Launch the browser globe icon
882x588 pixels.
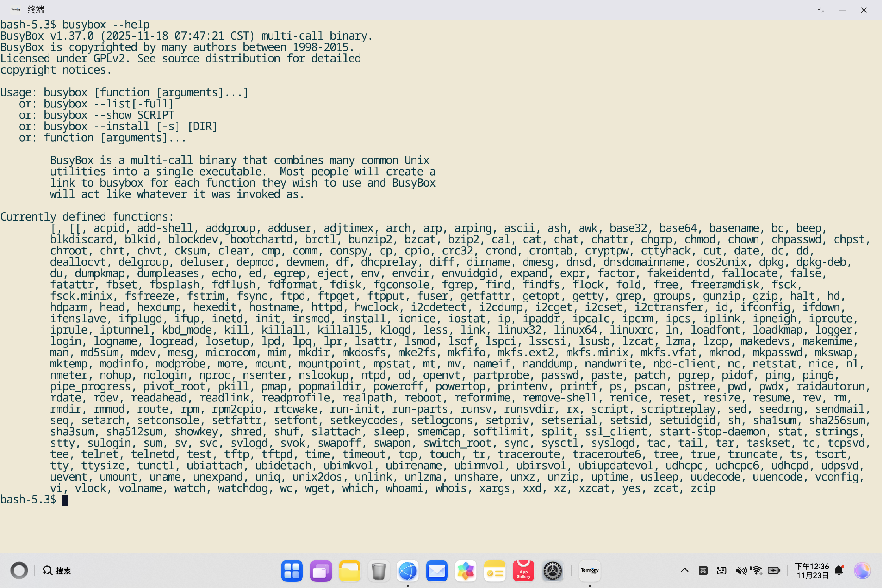[x=408, y=570]
